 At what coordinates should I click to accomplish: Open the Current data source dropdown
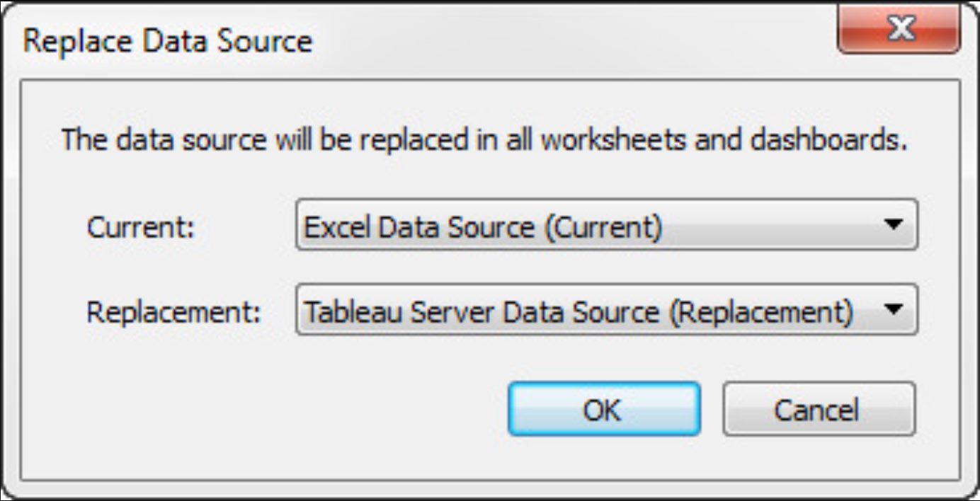[606, 226]
